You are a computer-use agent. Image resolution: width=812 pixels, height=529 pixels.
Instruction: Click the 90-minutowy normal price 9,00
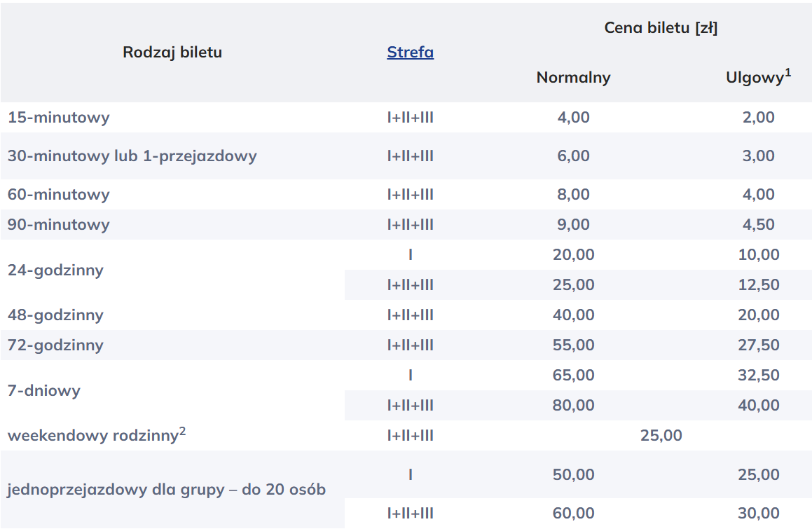click(573, 225)
